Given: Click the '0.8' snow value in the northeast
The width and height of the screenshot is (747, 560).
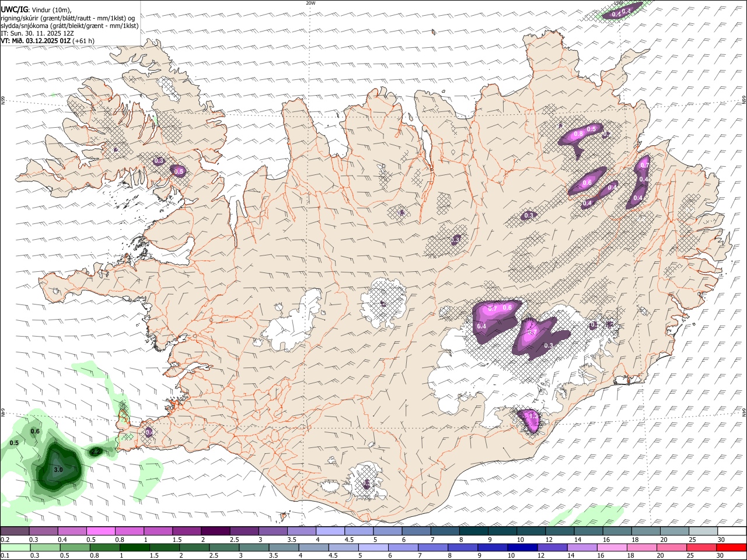Looking at the screenshot, I should pos(579,134).
